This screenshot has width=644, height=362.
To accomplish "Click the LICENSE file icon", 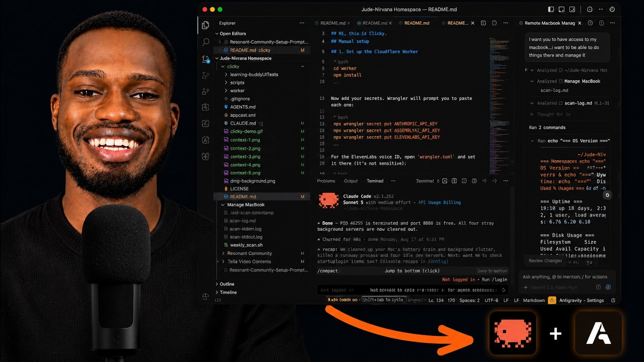I will click(226, 189).
